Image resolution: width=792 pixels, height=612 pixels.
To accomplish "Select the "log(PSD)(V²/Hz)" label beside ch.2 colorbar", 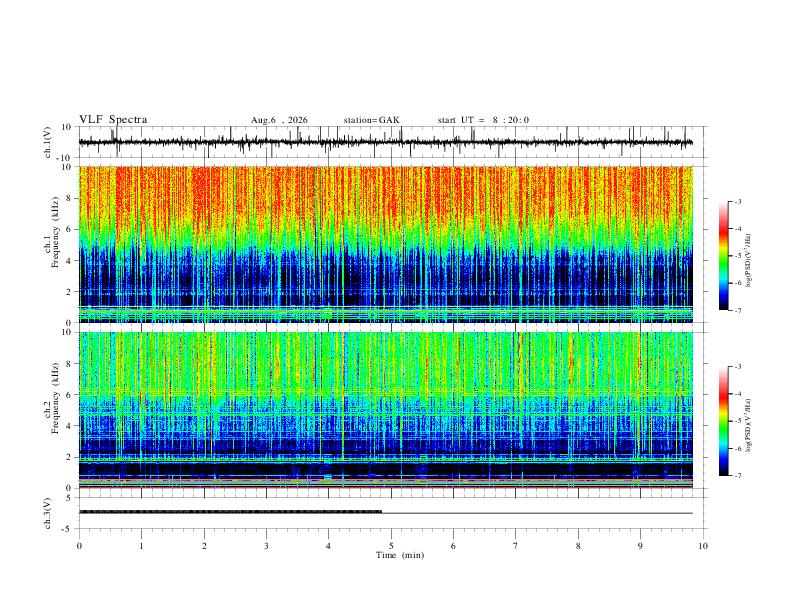I will coord(748,426).
